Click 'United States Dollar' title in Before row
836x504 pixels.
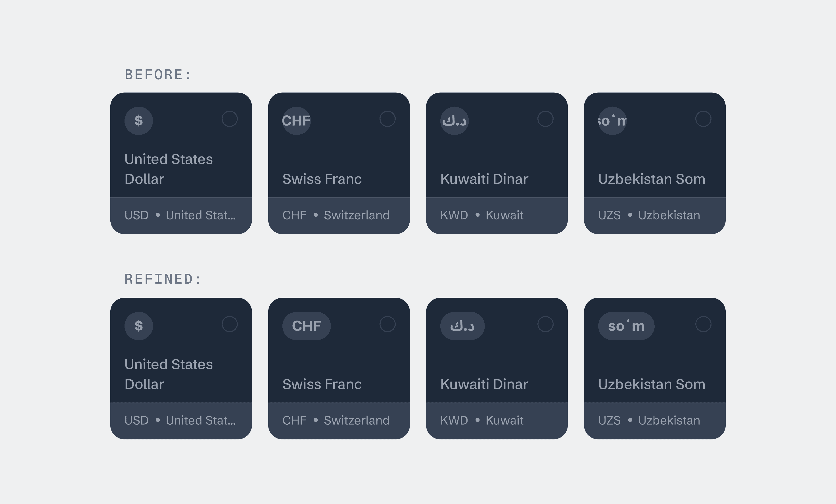169,169
